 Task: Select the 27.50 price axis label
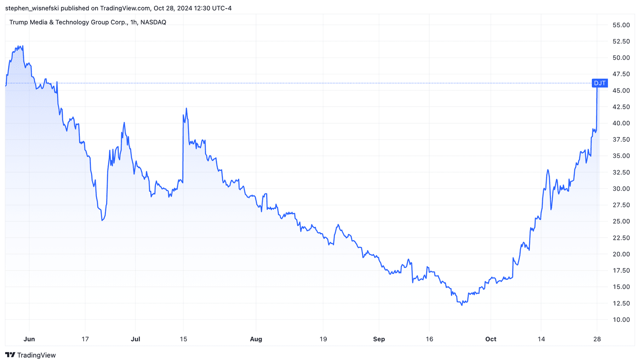(621, 205)
